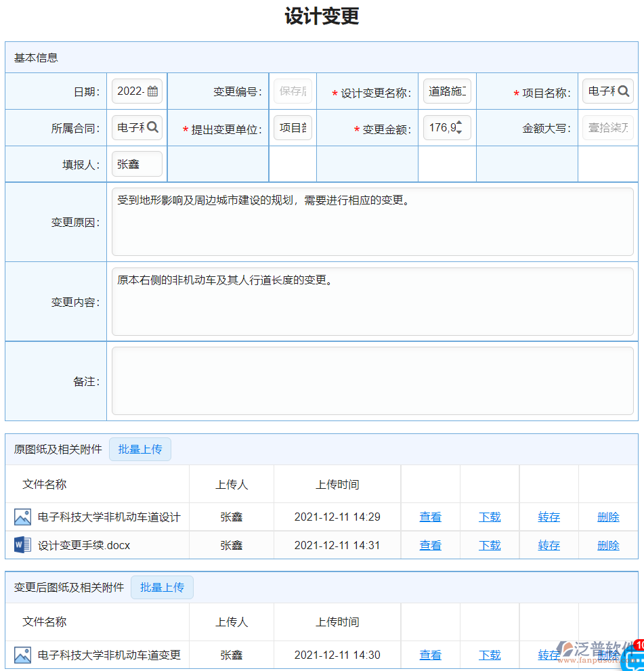The width and height of the screenshot is (644, 671).
Task: Click 批量上传 in 原图纸及相关附件 section
Action: (x=139, y=449)
